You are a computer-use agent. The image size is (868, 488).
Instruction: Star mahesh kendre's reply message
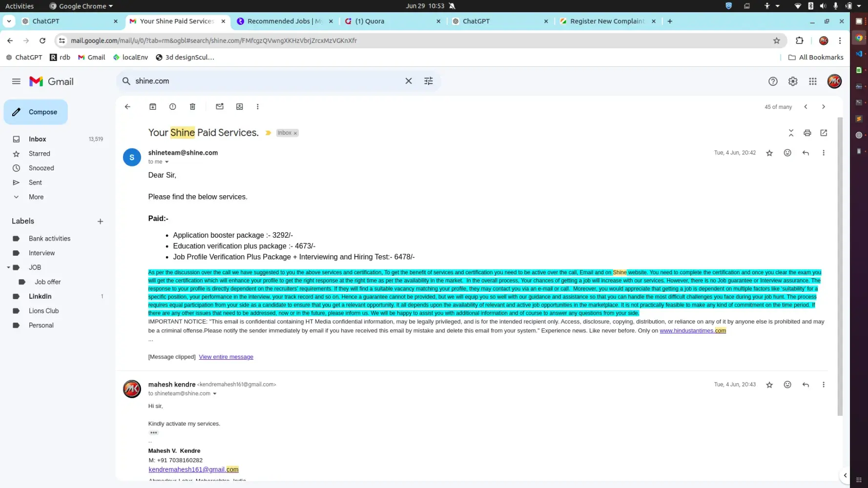pos(769,385)
